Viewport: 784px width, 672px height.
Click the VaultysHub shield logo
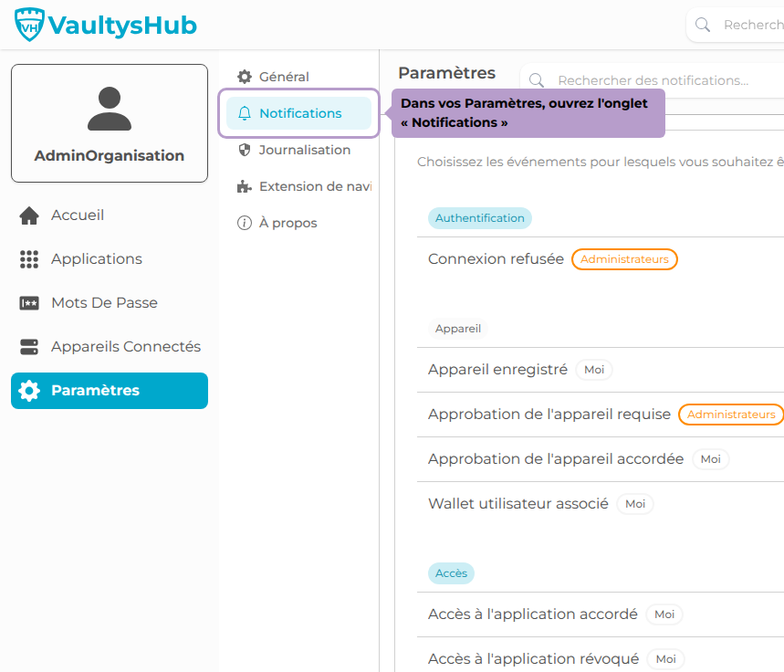[29, 25]
